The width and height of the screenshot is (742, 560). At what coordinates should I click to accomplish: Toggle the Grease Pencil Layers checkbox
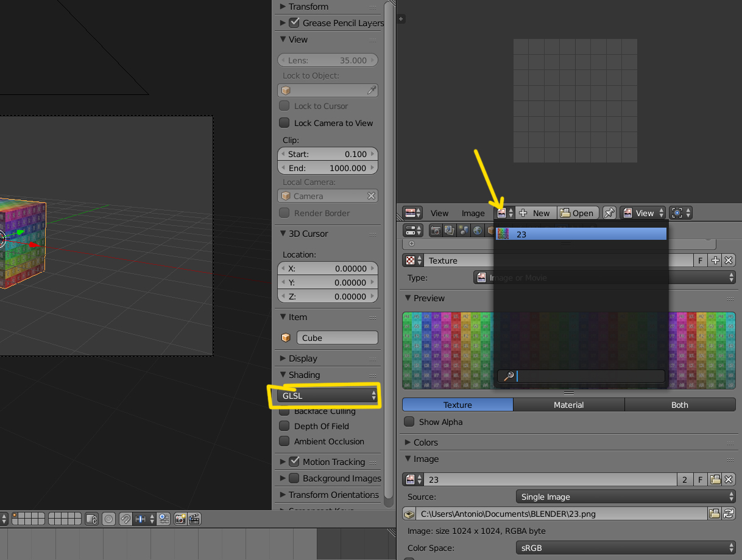point(294,23)
